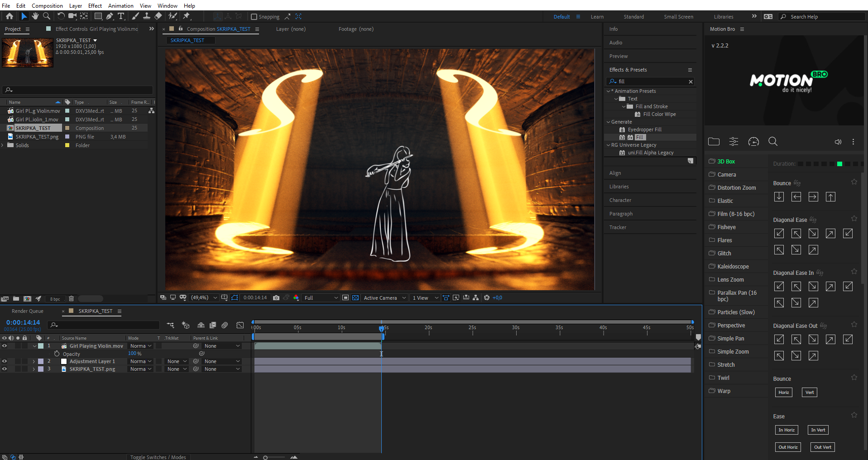The width and height of the screenshot is (868, 460).
Task: Enable the Snapping checkbox
Action: click(x=254, y=17)
